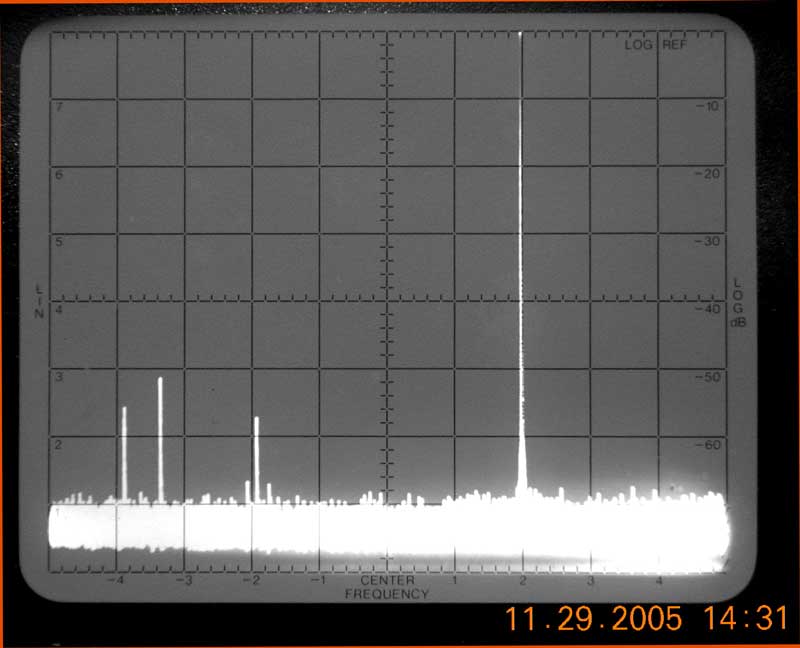Click LIN scale number 2 on left axis
The width and height of the screenshot is (800, 648).
pos(59,444)
